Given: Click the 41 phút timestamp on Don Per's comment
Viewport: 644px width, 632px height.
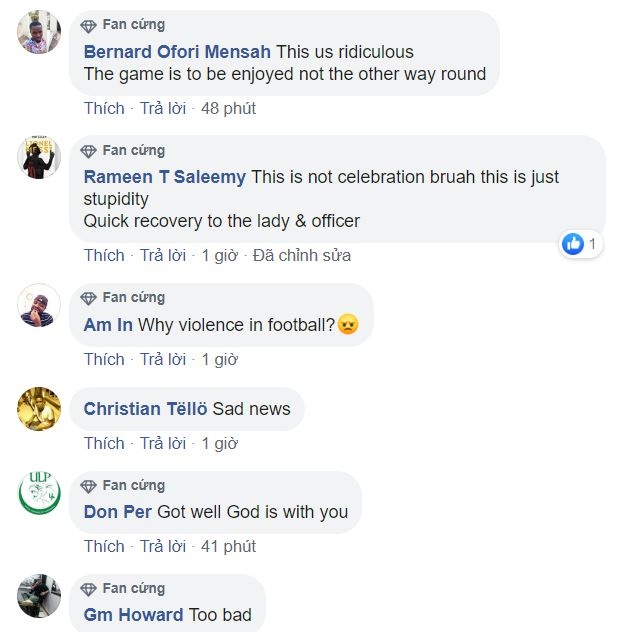Looking at the screenshot, I should [228, 546].
